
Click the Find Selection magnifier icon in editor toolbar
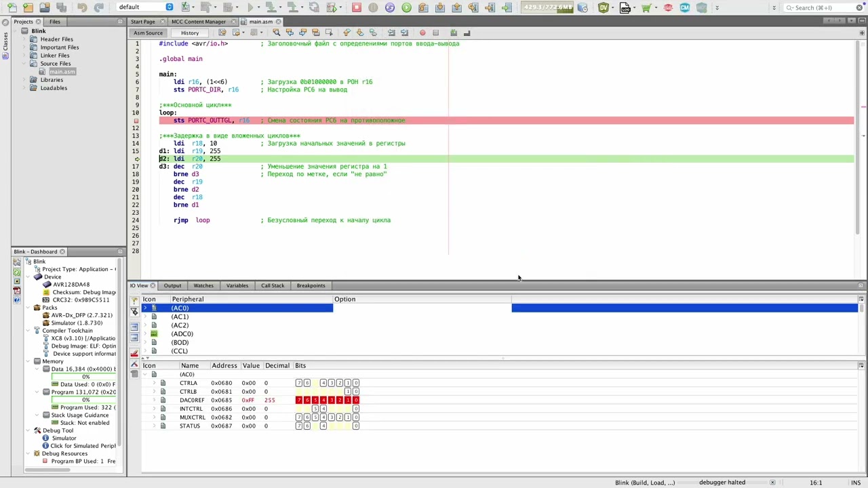(276, 33)
